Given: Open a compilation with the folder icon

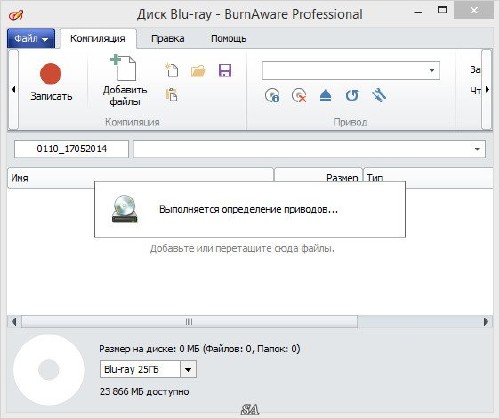Looking at the screenshot, I should (x=198, y=71).
